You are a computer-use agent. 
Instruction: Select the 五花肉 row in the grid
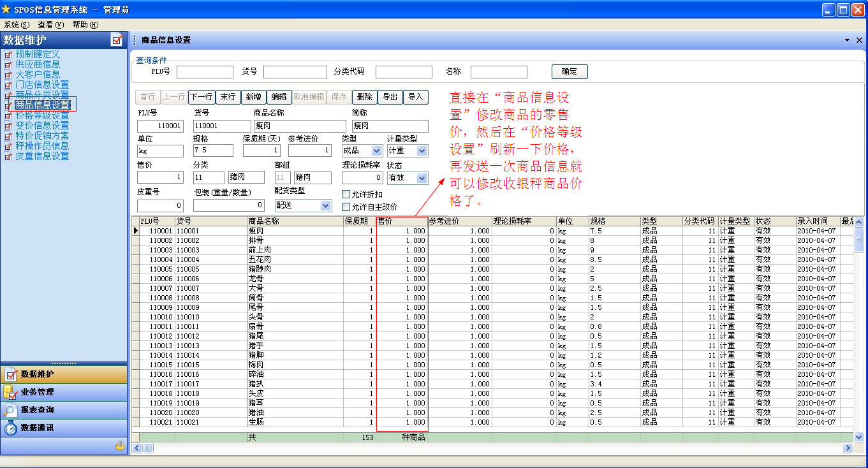pyautogui.click(x=492, y=260)
